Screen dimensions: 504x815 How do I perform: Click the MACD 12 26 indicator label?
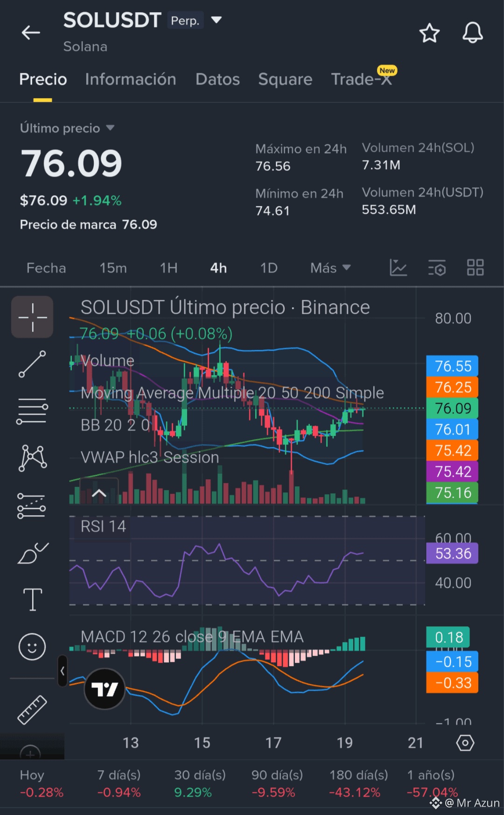pos(192,637)
